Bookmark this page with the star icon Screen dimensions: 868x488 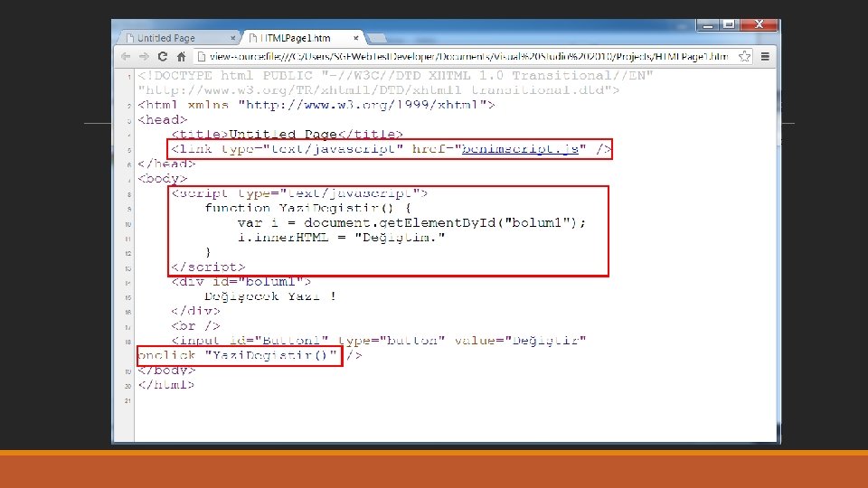pos(744,56)
